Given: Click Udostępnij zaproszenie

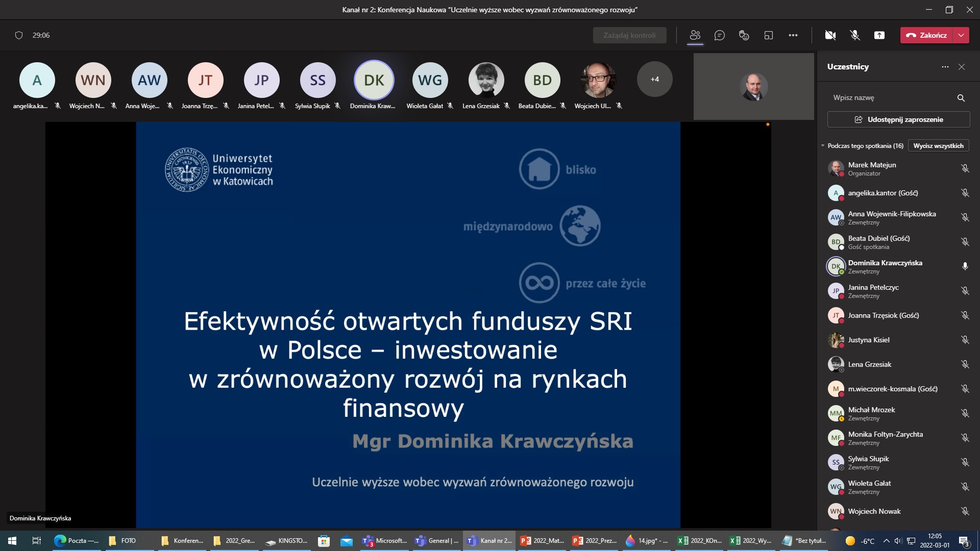Looking at the screenshot, I should [898, 119].
